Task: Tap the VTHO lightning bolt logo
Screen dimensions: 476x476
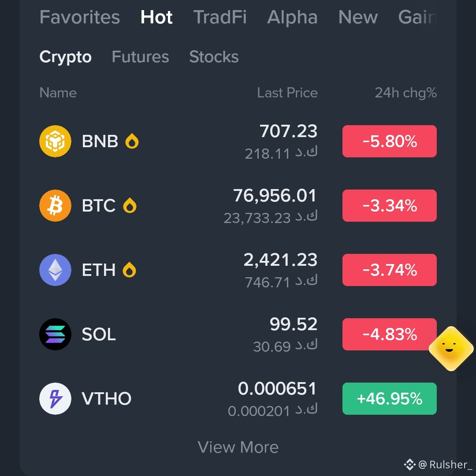Action: [55, 398]
